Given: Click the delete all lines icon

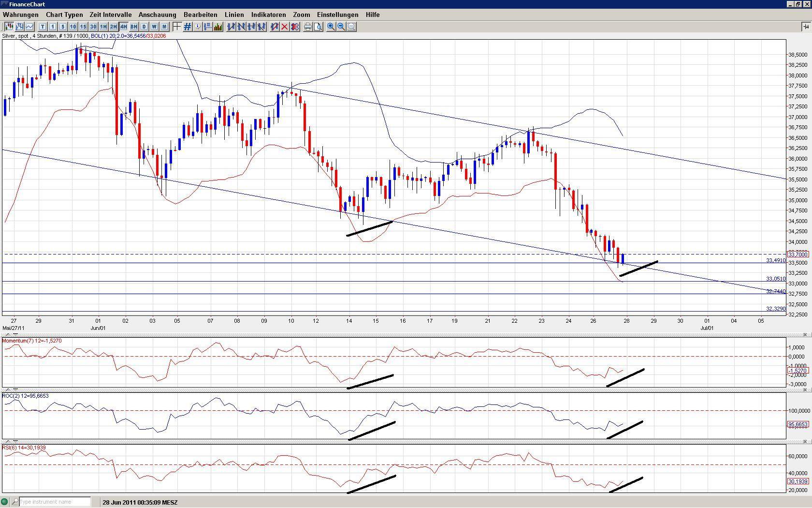Looking at the screenshot, I should tap(295, 27).
